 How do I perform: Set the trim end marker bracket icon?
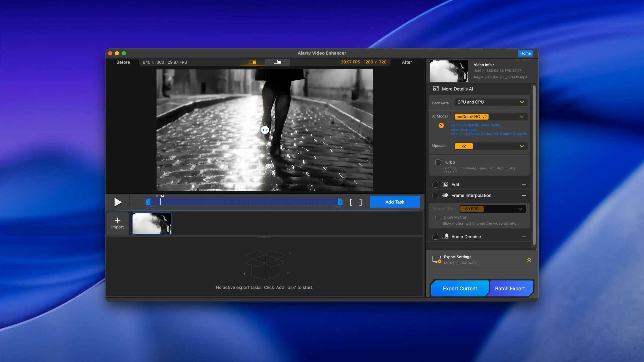360,202
